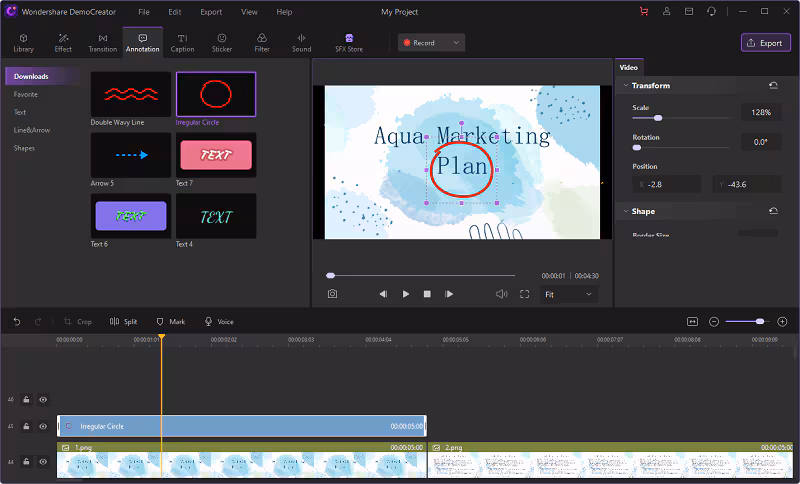The image size is (800, 484).
Task: Stop the preview playback
Action: tap(427, 294)
